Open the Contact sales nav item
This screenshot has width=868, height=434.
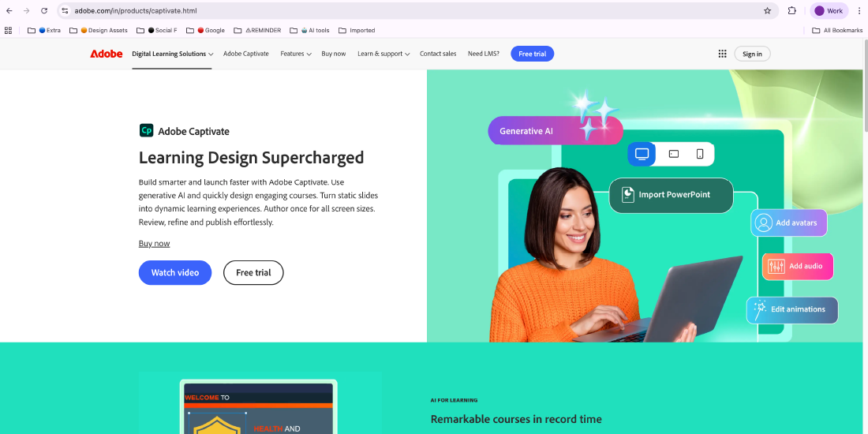pyautogui.click(x=438, y=54)
